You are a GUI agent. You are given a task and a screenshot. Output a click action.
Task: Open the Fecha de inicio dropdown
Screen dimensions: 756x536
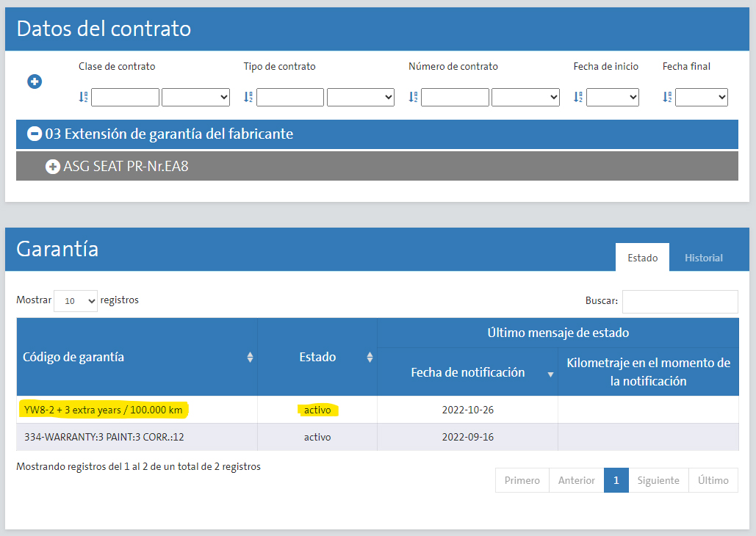pyautogui.click(x=613, y=97)
